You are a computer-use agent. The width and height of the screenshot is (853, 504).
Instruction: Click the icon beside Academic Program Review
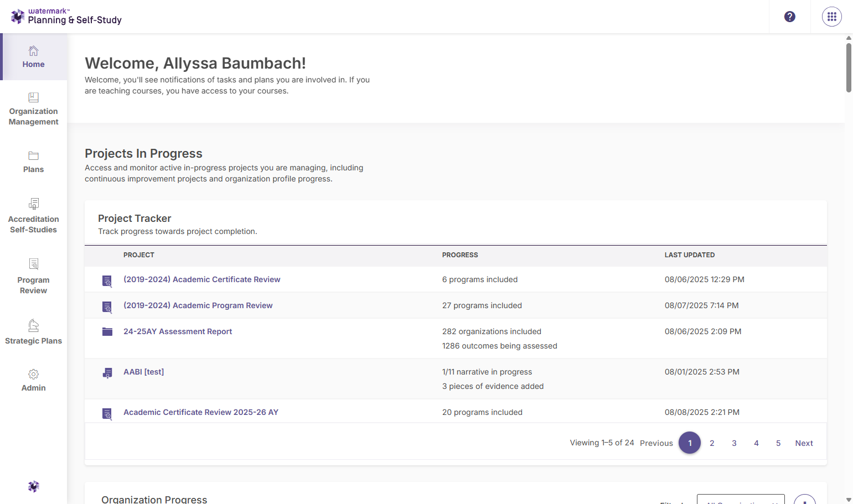pyautogui.click(x=107, y=307)
